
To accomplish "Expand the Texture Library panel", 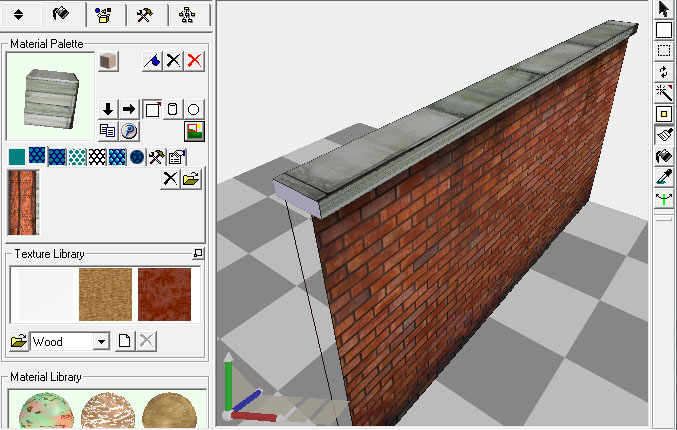I will 198,254.
